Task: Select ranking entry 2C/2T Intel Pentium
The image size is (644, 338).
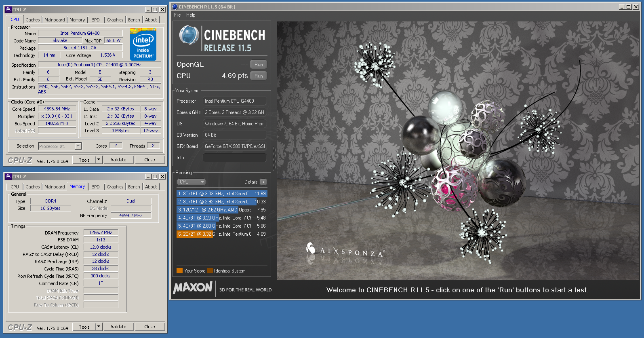Action: [x=222, y=234]
